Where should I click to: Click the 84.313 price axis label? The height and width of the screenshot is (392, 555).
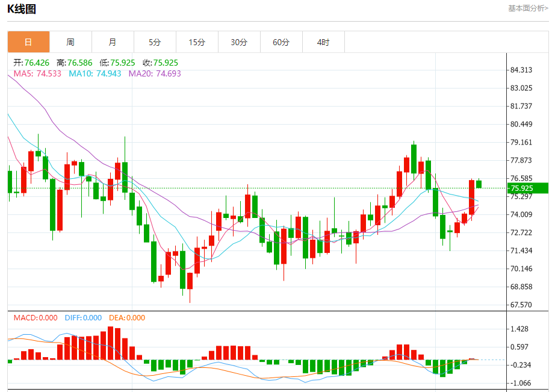(521, 70)
